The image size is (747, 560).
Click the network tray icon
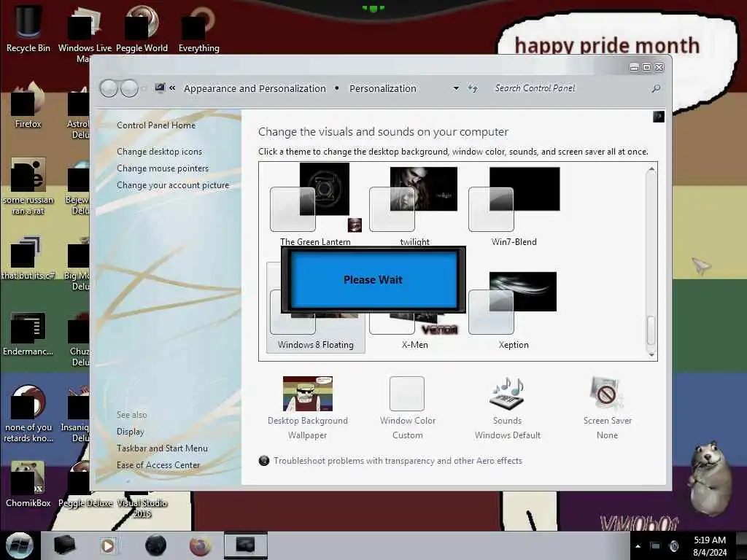tap(656, 546)
